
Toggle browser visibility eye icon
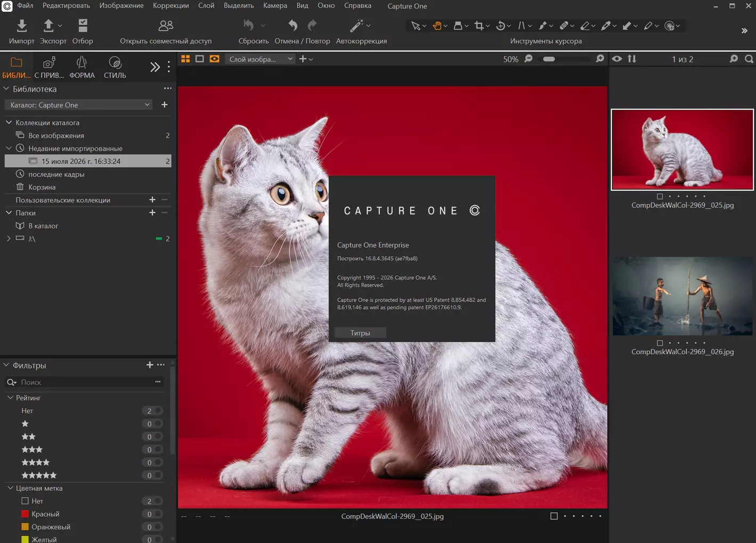pos(617,59)
